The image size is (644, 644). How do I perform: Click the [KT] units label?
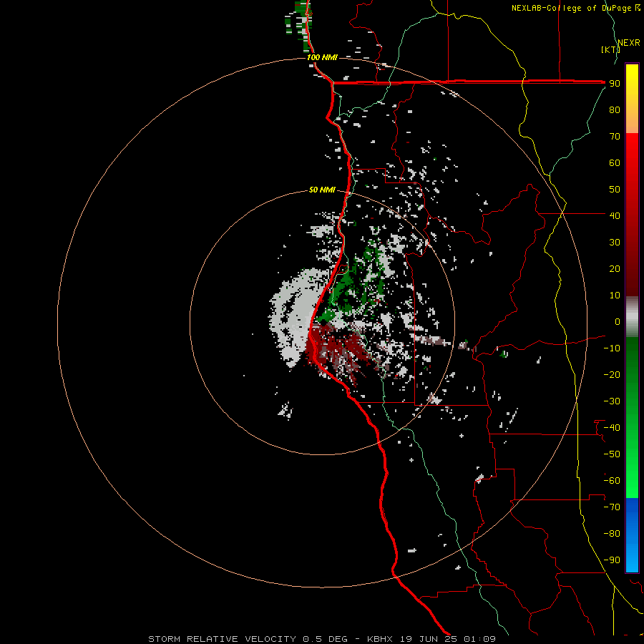[x=610, y=49]
